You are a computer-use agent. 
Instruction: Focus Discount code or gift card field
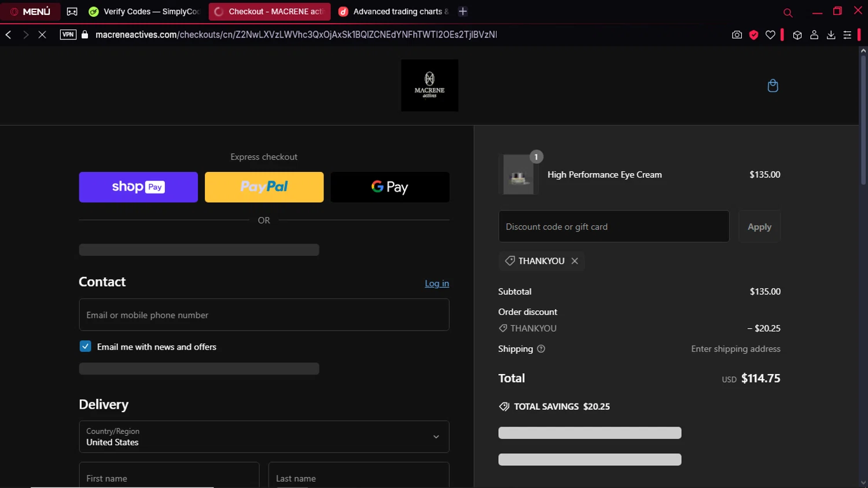pyautogui.click(x=614, y=226)
